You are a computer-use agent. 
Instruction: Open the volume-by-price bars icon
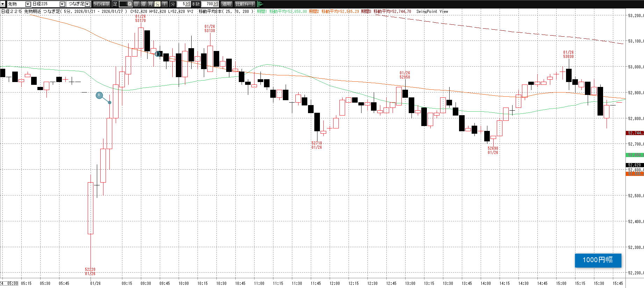pos(260,4)
